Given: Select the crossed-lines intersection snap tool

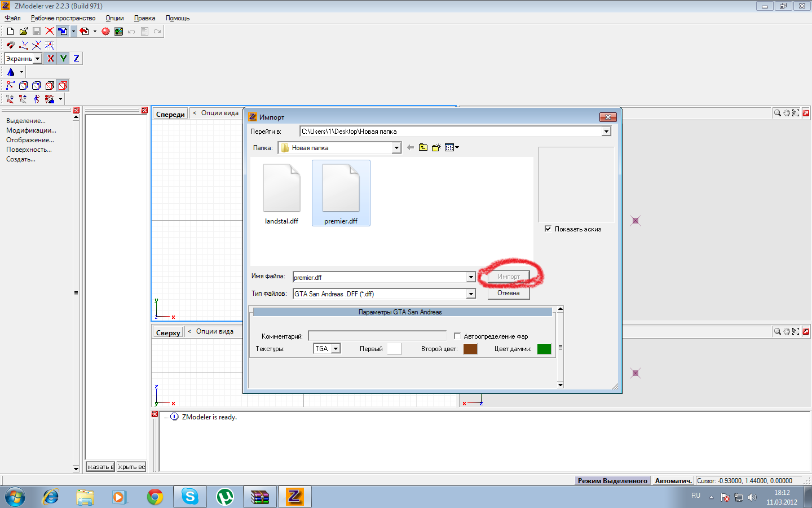Looking at the screenshot, I should pyautogui.click(x=37, y=45).
